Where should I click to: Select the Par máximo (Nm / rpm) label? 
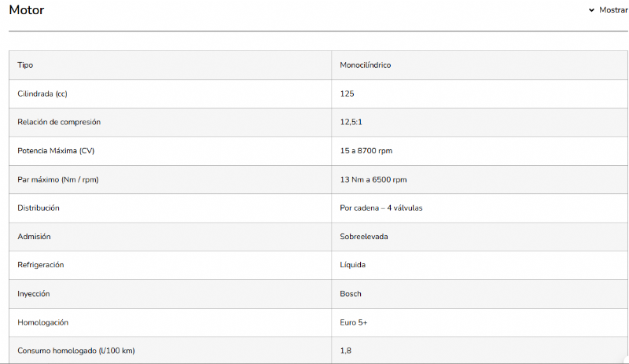tap(58, 179)
